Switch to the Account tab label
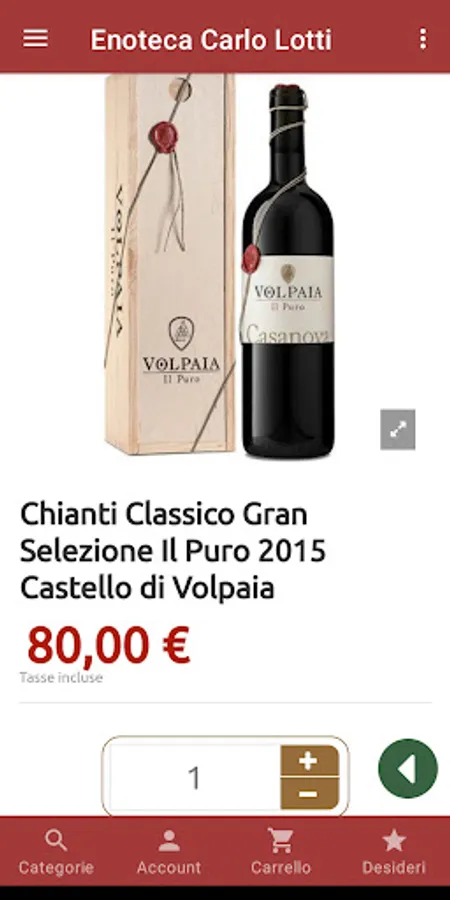The image size is (450, 900). (x=169, y=867)
